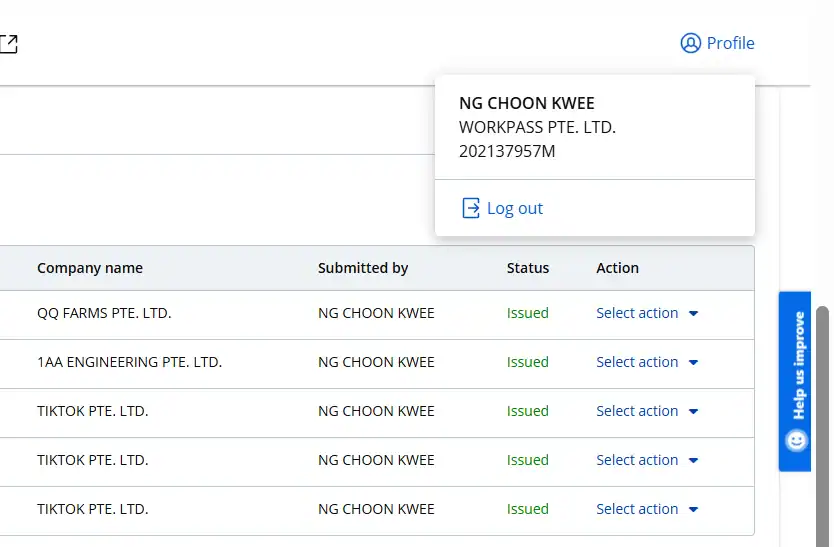Click the Company name column header
The image size is (834, 547).
click(x=90, y=268)
